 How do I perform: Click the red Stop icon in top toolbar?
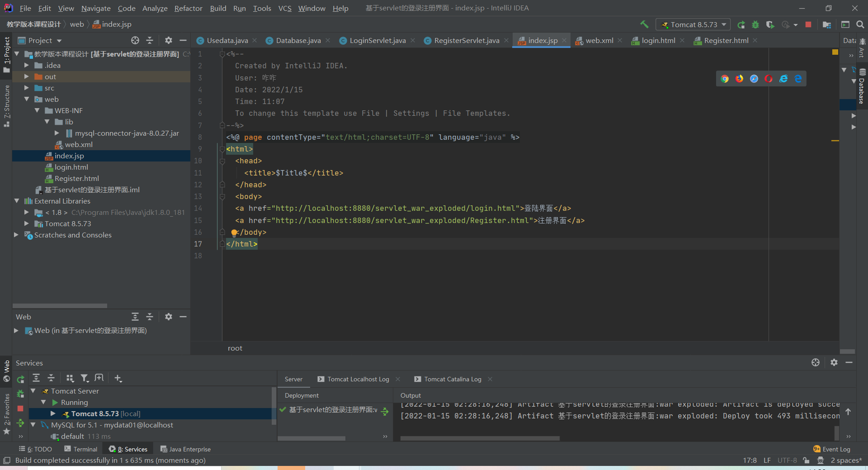click(x=808, y=24)
